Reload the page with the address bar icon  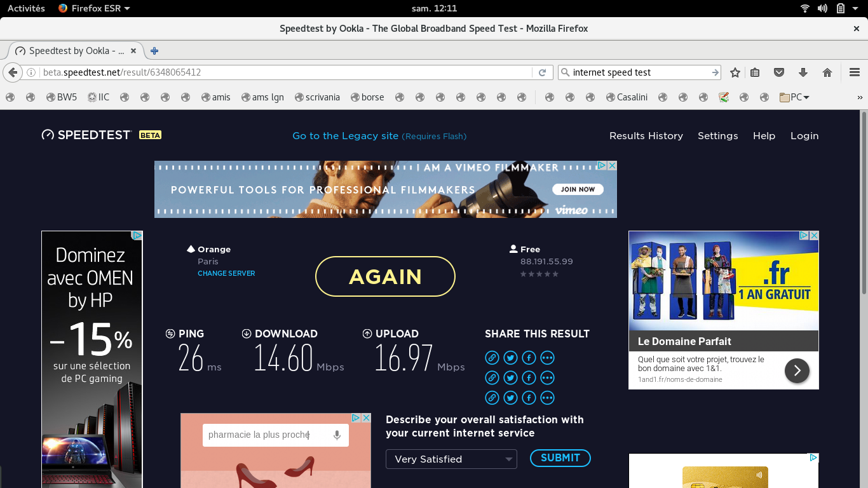coord(542,72)
